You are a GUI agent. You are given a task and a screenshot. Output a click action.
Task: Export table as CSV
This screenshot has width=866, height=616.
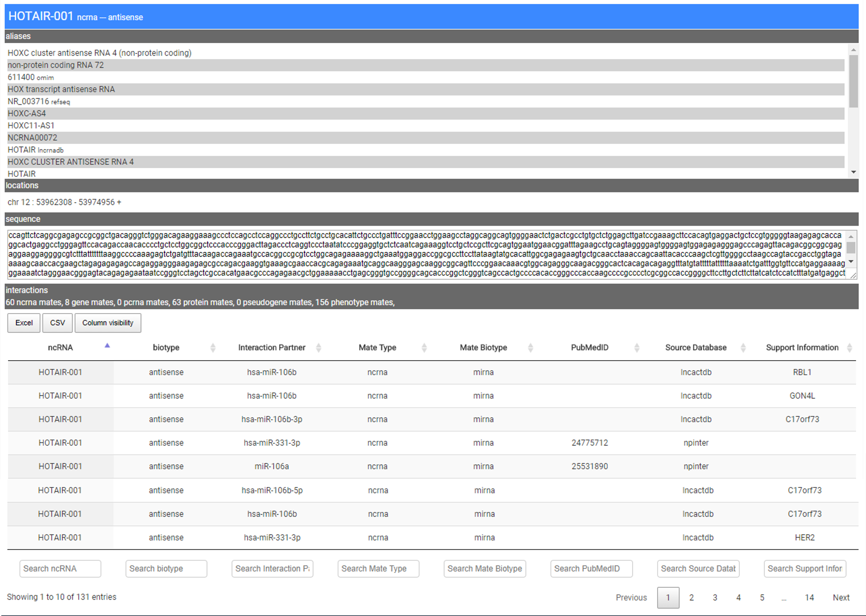coord(57,323)
